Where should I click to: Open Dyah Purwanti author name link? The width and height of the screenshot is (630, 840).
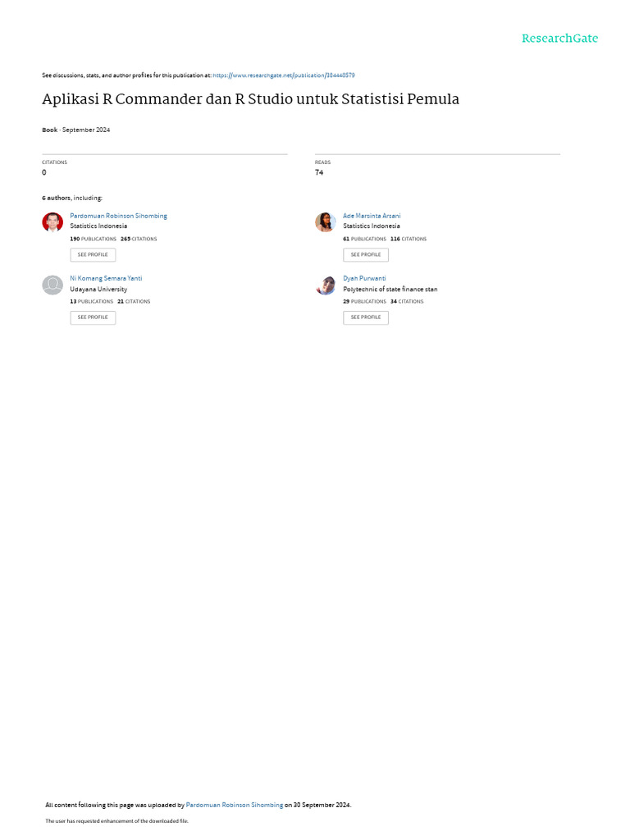click(x=364, y=279)
